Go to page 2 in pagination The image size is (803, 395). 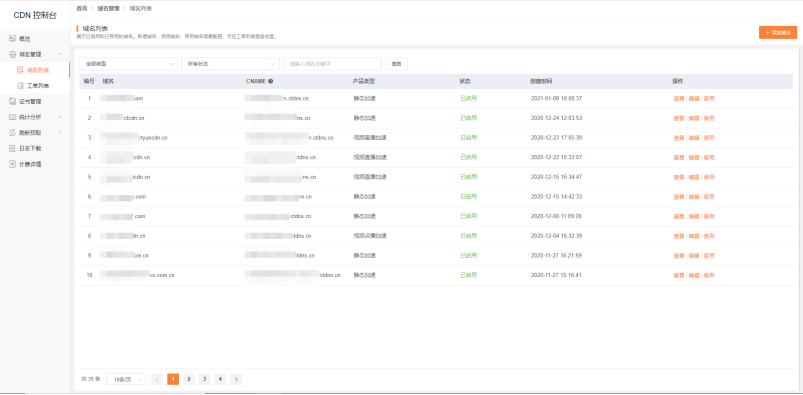[189, 379]
